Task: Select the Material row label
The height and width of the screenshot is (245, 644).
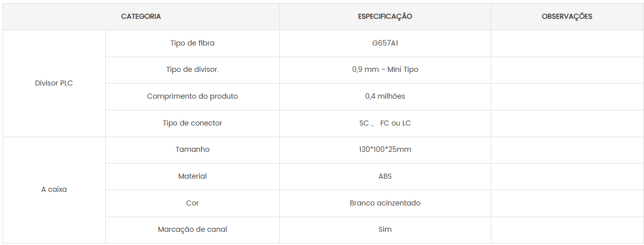Action: coord(192,177)
